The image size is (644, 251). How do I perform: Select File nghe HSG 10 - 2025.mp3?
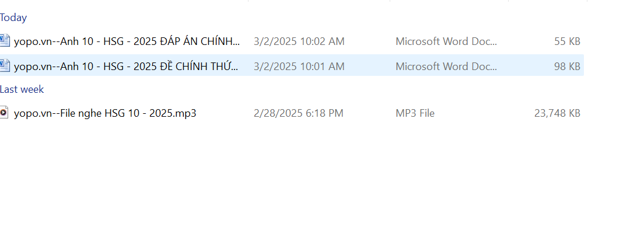[x=105, y=113]
